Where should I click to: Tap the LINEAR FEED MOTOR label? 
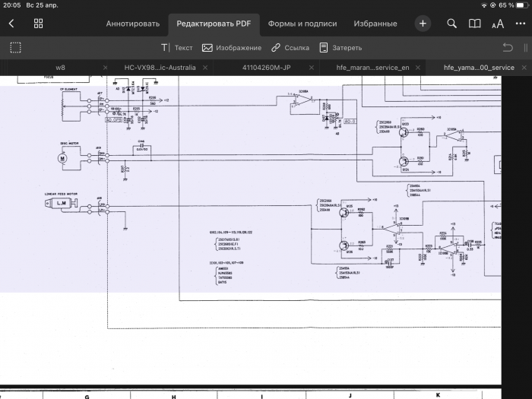click(x=61, y=194)
